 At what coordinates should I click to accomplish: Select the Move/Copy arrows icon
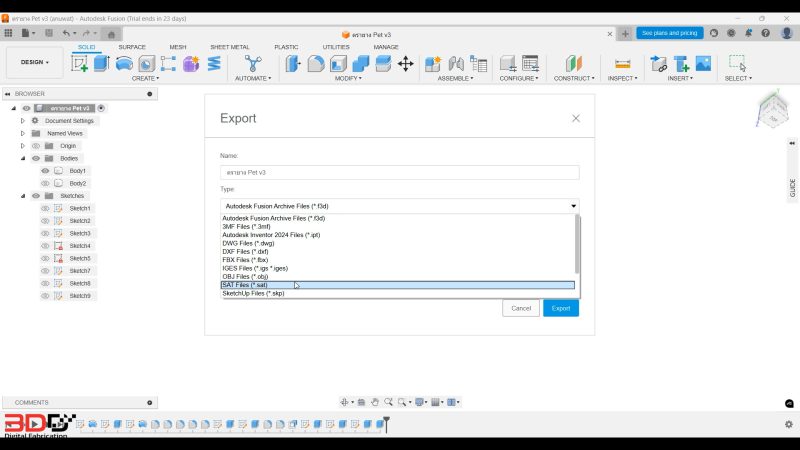pyautogui.click(x=406, y=64)
